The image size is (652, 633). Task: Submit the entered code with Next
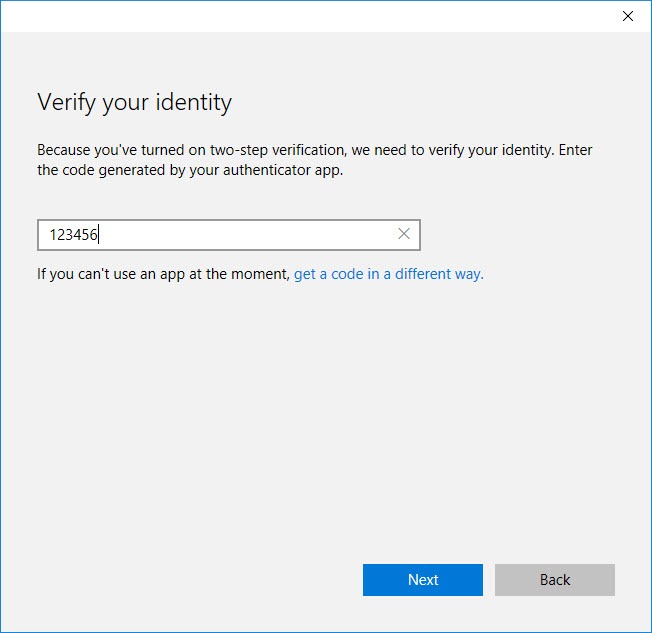click(x=422, y=579)
